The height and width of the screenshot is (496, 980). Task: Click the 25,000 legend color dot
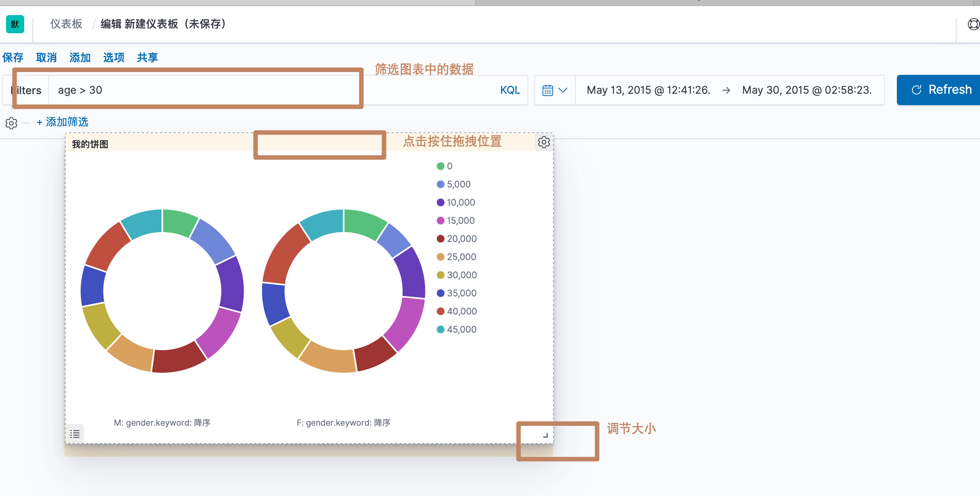coord(440,257)
